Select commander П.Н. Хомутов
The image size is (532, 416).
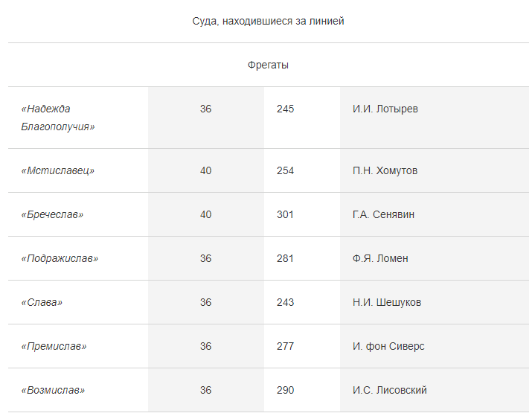coord(385,170)
